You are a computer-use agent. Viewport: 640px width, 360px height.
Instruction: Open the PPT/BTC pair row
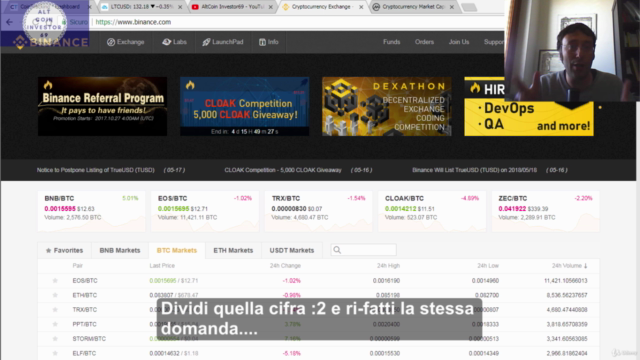[x=318, y=324]
